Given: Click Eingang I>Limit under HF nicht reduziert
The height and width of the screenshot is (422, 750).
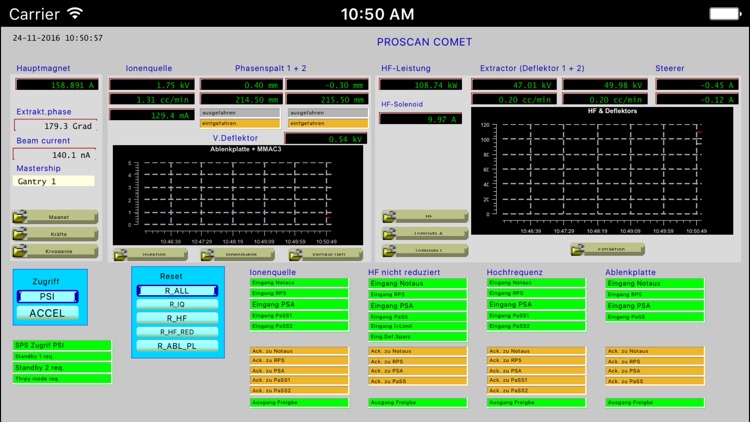Looking at the screenshot, I should click(418, 326).
